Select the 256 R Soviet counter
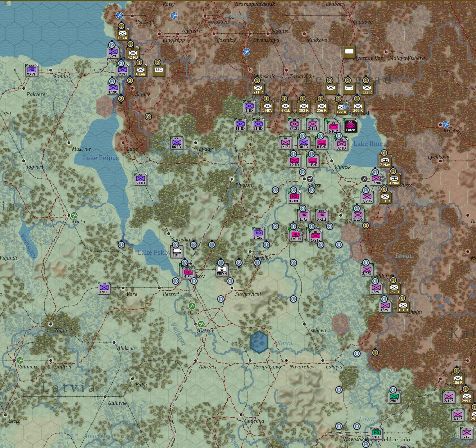The image size is (476, 448). pyautogui.click(x=322, y=107)
